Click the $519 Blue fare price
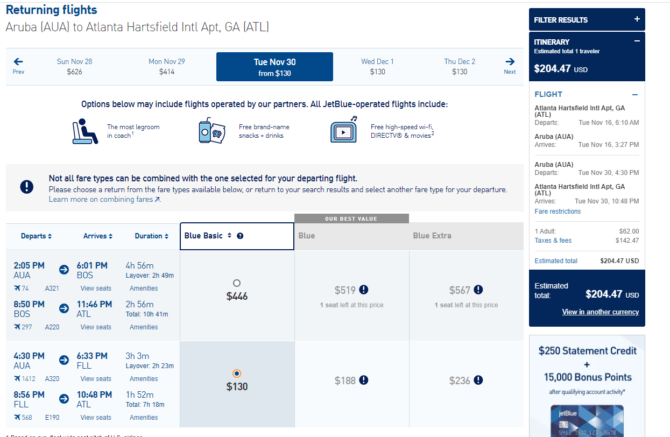This screenshot has height=437, width=670. click(345, 290)
